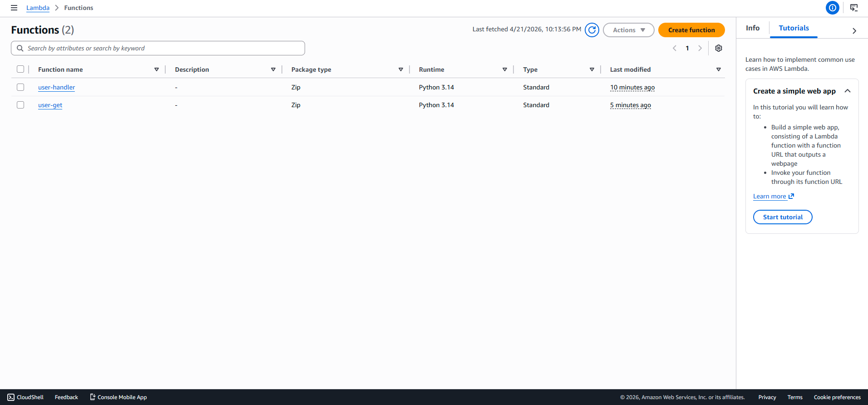This screenshot has height=405, width=868.
Task: Switch to the Tutorials tab
Action: tap(794, 28)
